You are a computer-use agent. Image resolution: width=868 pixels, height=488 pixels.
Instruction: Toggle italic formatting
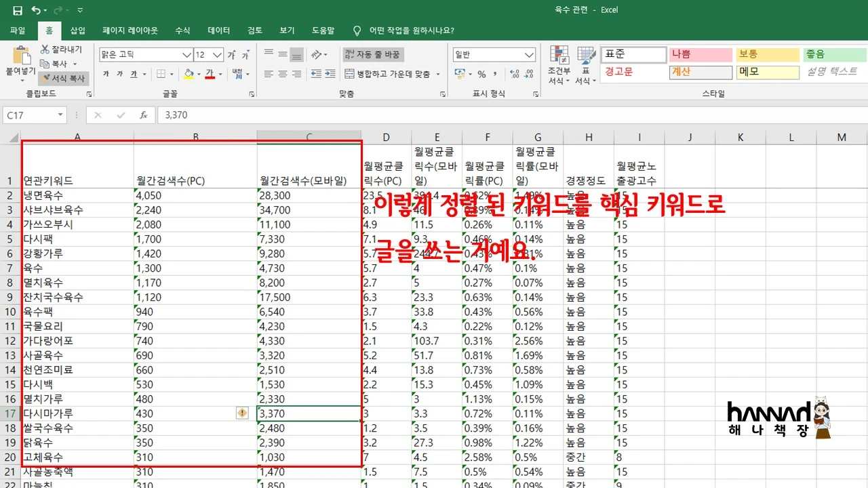120,74
